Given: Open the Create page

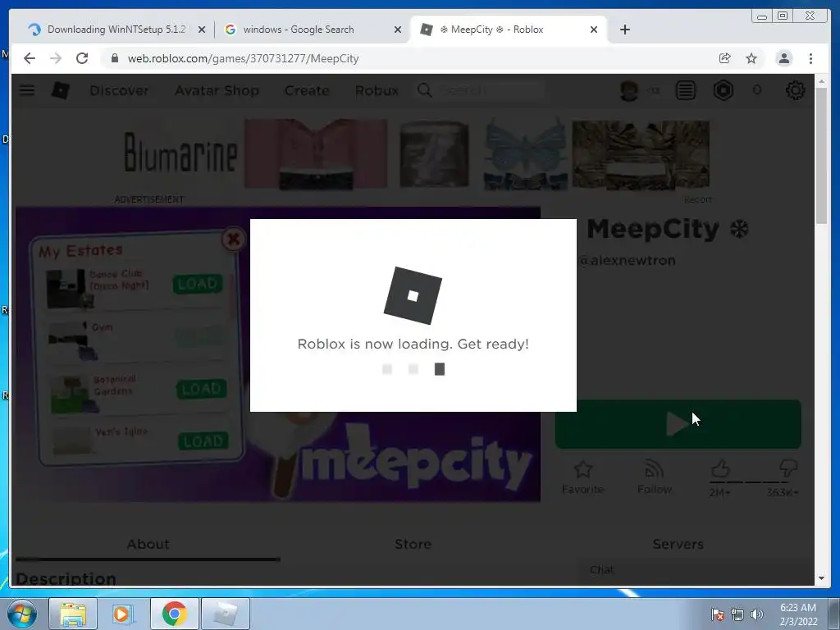Looking at the screenshot, I should pos(307,90).
